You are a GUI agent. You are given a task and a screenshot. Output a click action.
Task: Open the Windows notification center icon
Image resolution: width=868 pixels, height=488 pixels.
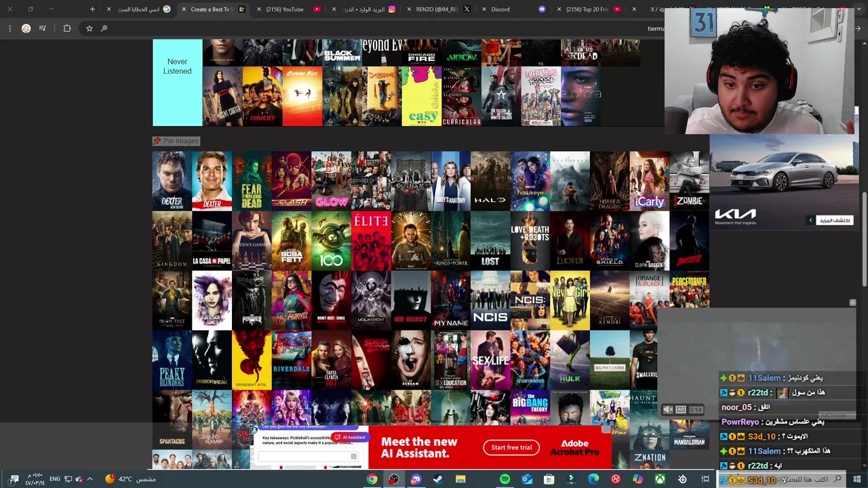tap(14, 479)
